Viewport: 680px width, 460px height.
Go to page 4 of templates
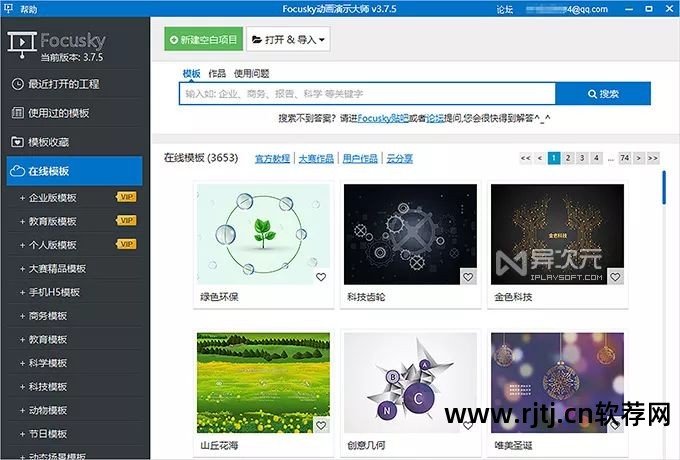[x=597, y=158]
